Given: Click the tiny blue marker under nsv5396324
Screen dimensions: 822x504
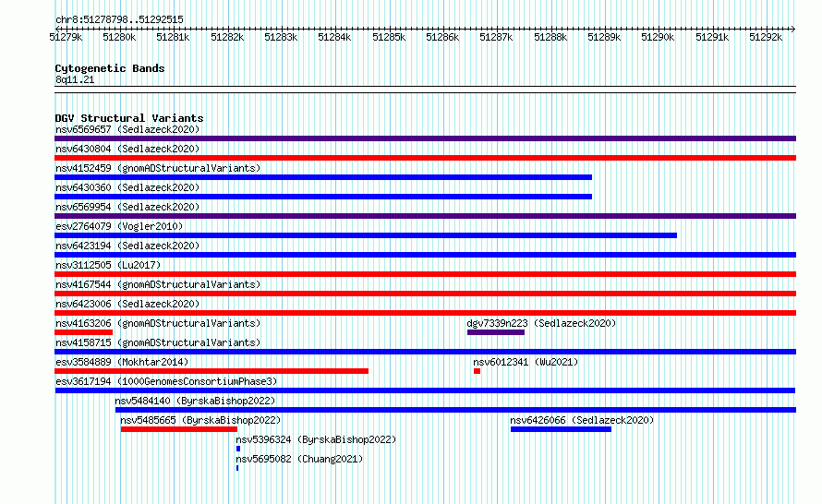Looking at the screenshot, I should coord(238,449).
